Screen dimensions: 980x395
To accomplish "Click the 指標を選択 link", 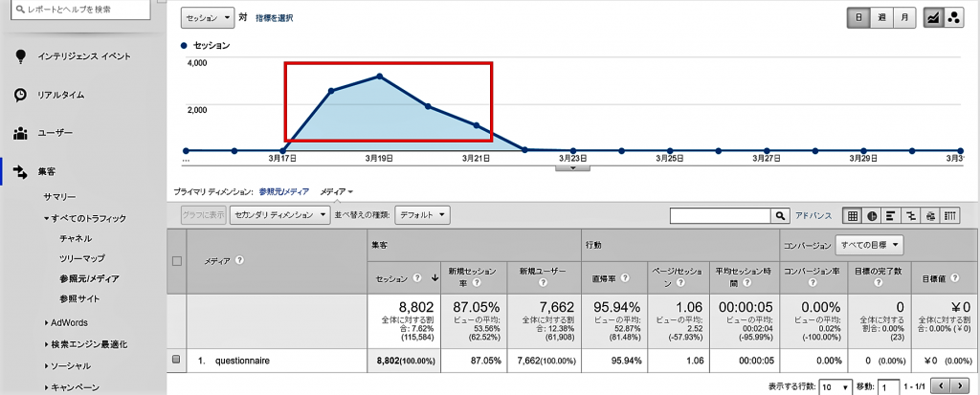I will 274,18.
